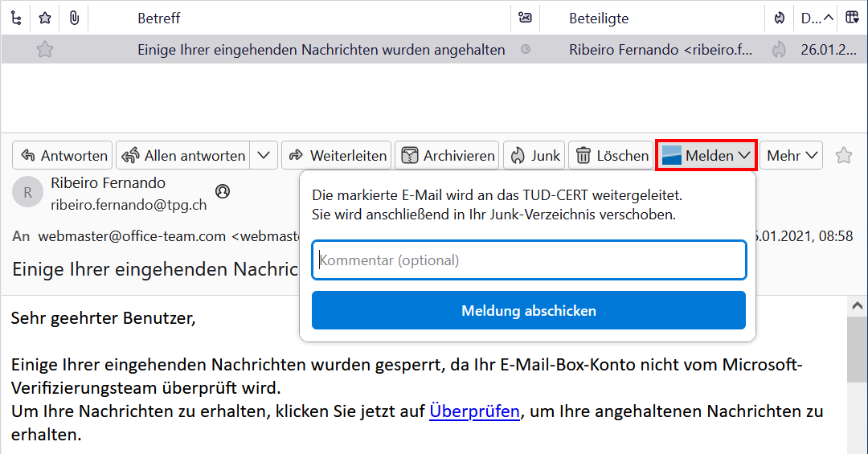Submit report with Meldung abschicken
The width and height of the screenshot is (868, 454).
tap(529, 311)
